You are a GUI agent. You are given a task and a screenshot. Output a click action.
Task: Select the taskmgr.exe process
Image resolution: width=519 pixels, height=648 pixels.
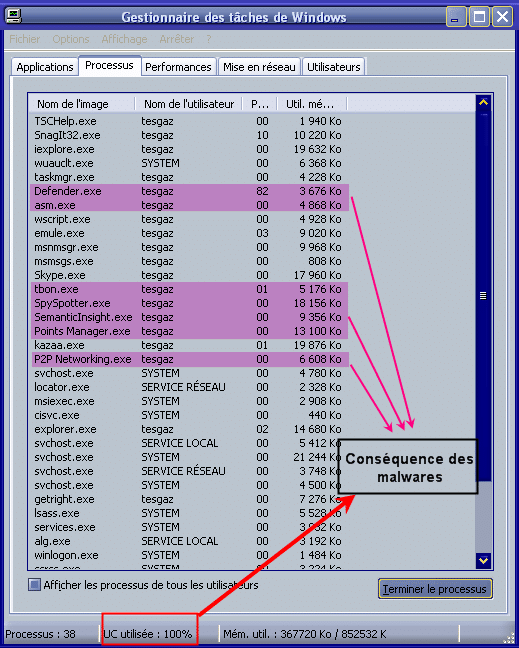click(190, 177)
